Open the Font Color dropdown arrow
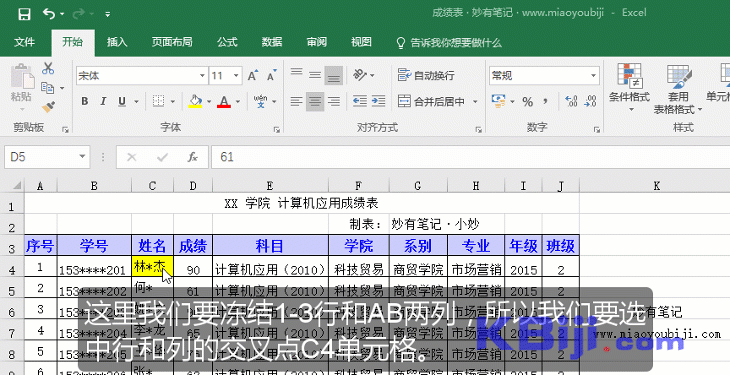This screenshot has width=730, height=375. click(x=237, y=101)
